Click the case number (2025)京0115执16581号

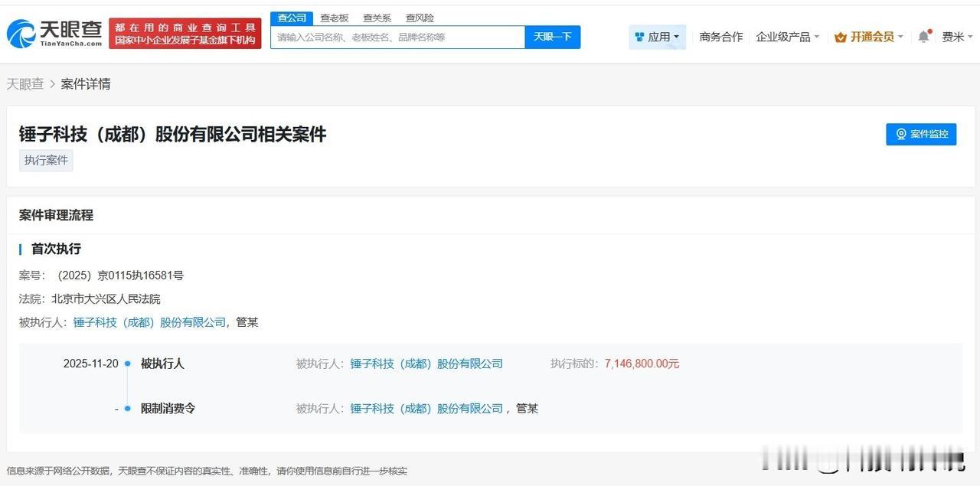[120, 276]
